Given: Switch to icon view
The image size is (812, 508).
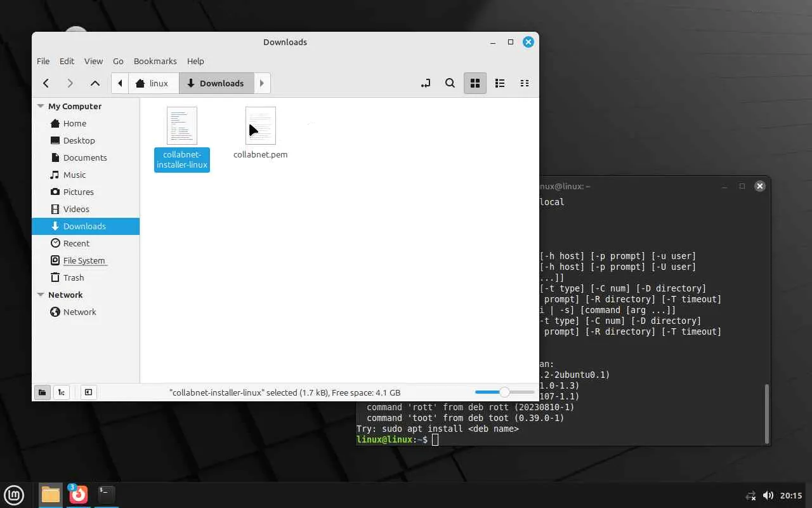Looking at the screenshot, I should (475, 83).
